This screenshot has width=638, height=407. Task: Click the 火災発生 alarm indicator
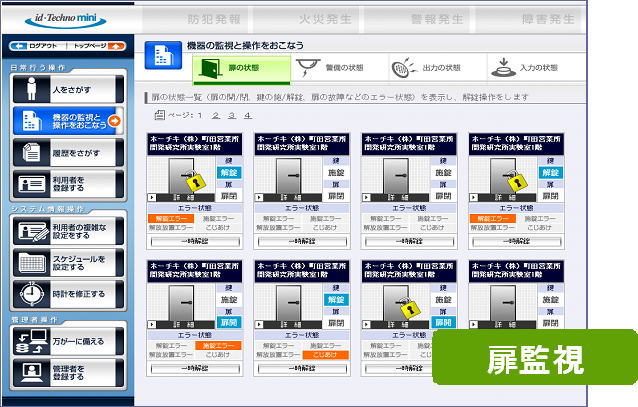(325, 19)
